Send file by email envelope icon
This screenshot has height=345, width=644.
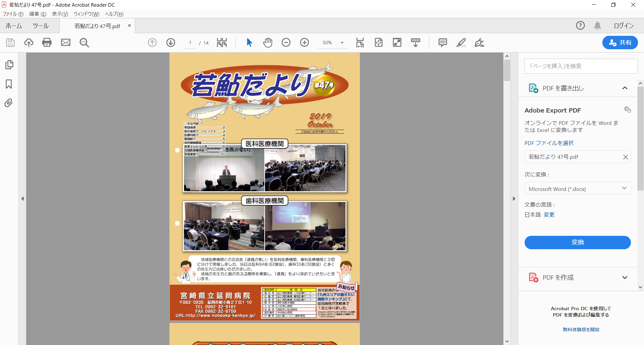[x=66, y=43]
